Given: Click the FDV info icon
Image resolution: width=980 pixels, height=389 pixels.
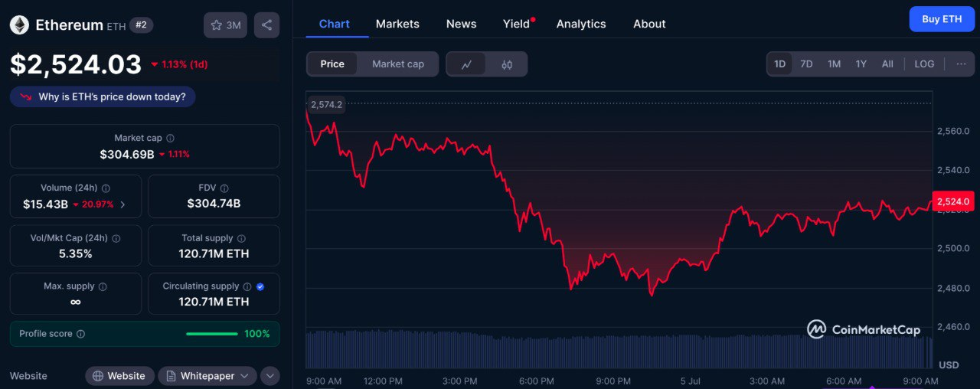Looking at the screenshot, I should click(x=224, y=188).
